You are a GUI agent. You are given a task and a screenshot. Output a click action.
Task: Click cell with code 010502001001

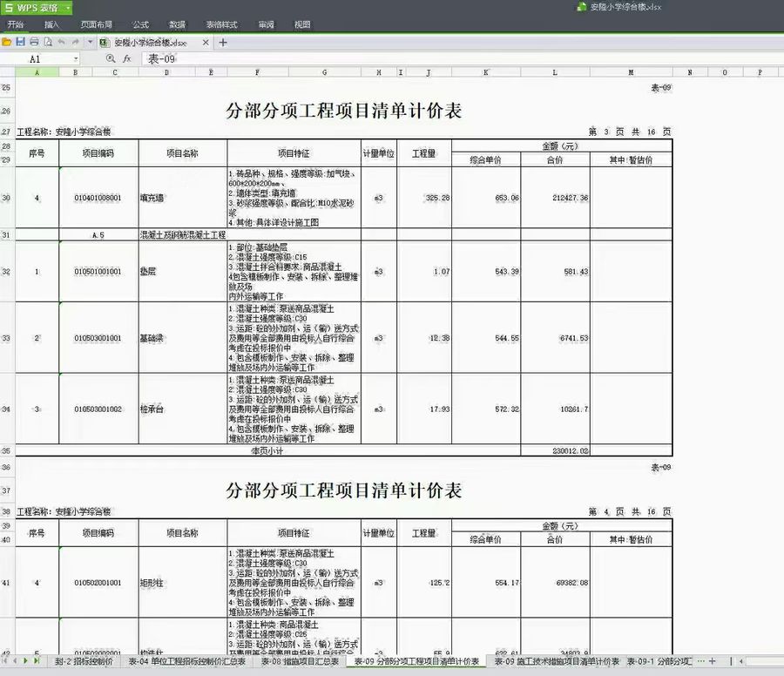tap(98, 583)
